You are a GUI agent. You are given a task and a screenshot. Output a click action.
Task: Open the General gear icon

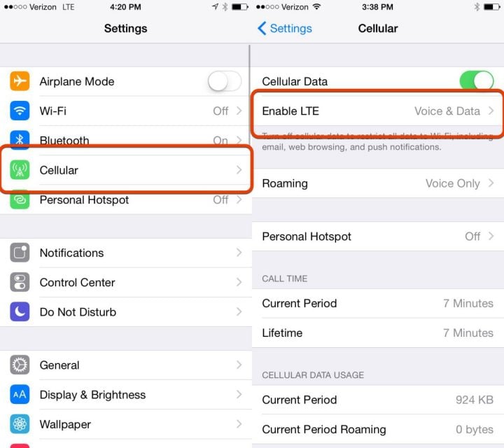[20, 365]
